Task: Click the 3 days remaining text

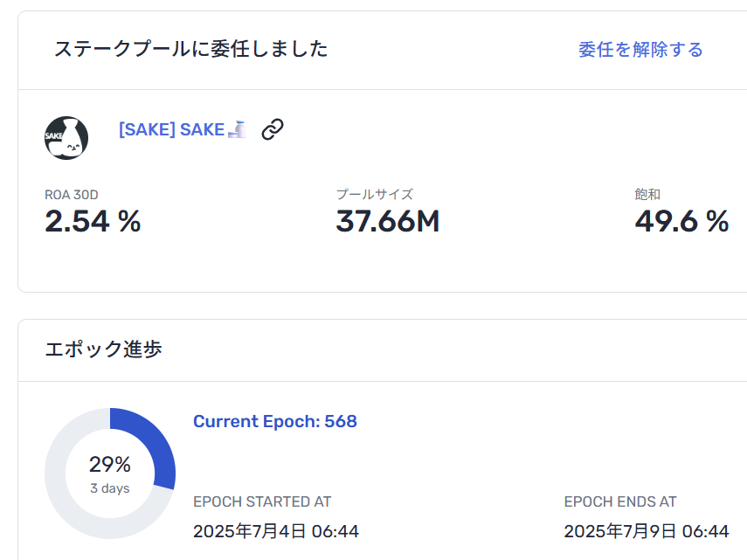Action: coord(110,488)
